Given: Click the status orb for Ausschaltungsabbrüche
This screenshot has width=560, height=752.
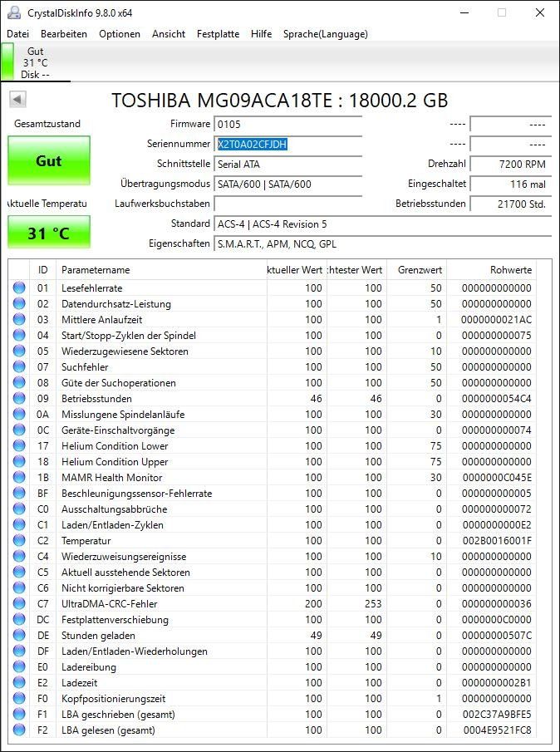Looking at the screenshot, I should pyautogui.click(x=19, y=509).
